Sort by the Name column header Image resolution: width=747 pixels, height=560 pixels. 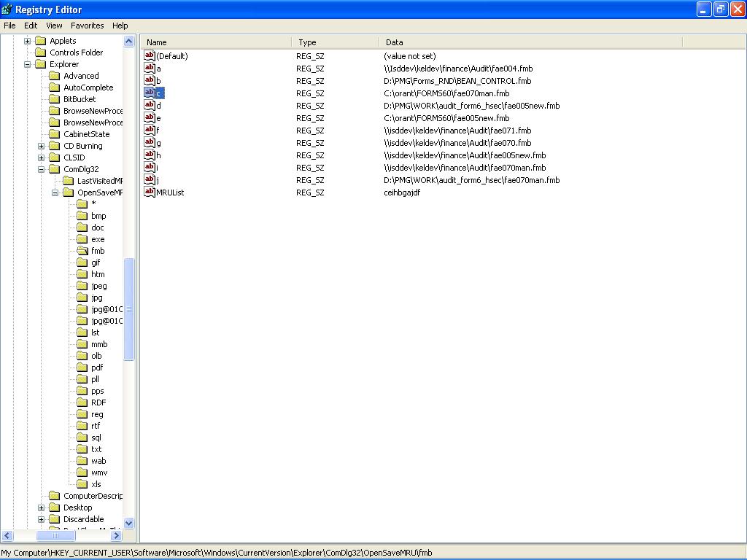point(217,42)
